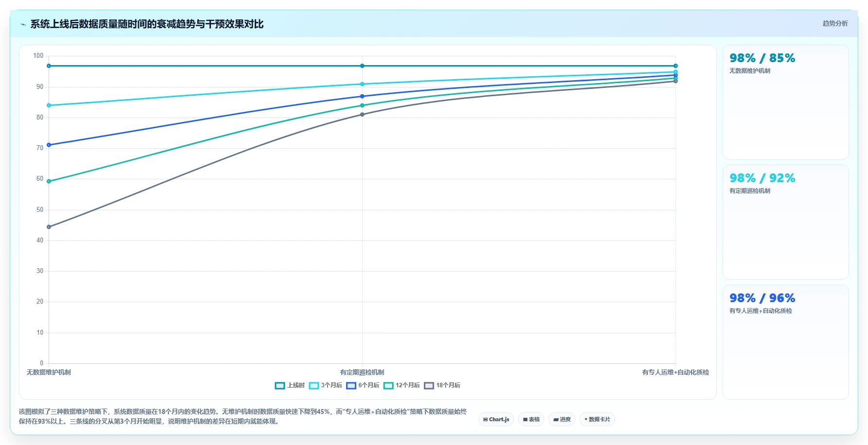This screenshot has width=868, height=445.
Task: Open the 98% / 85% summary card
Action: [786, 103]
